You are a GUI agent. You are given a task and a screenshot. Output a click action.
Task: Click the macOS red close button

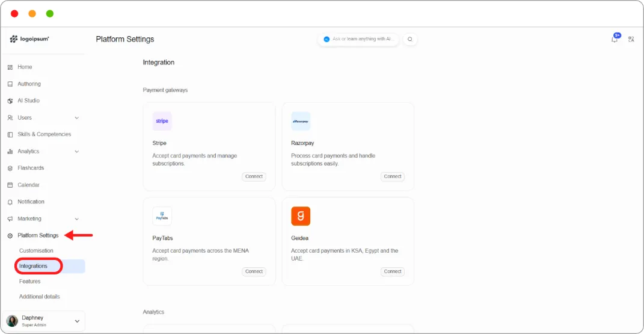(x=14, y=14)
